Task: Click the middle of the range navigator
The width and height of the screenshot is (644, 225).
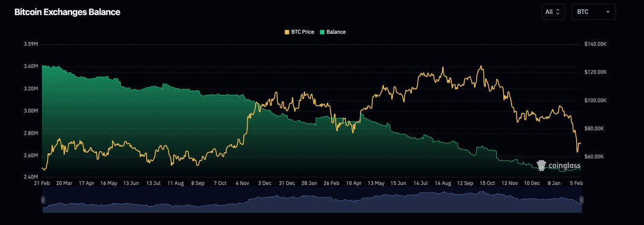Action: 312,200
